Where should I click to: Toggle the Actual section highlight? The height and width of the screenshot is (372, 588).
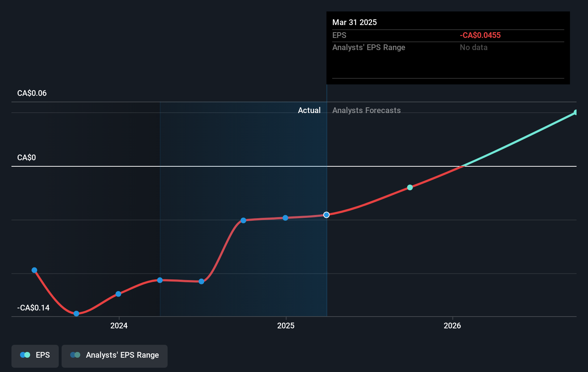pyautogui.click(x=309, y=110)
